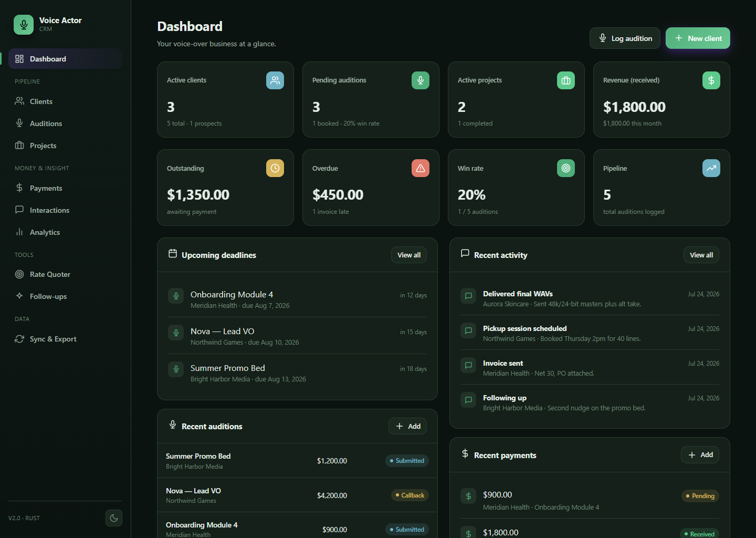756x538 pixels.
Task: Toggle dark mode with the moon icon
Action: pos(114,518)
